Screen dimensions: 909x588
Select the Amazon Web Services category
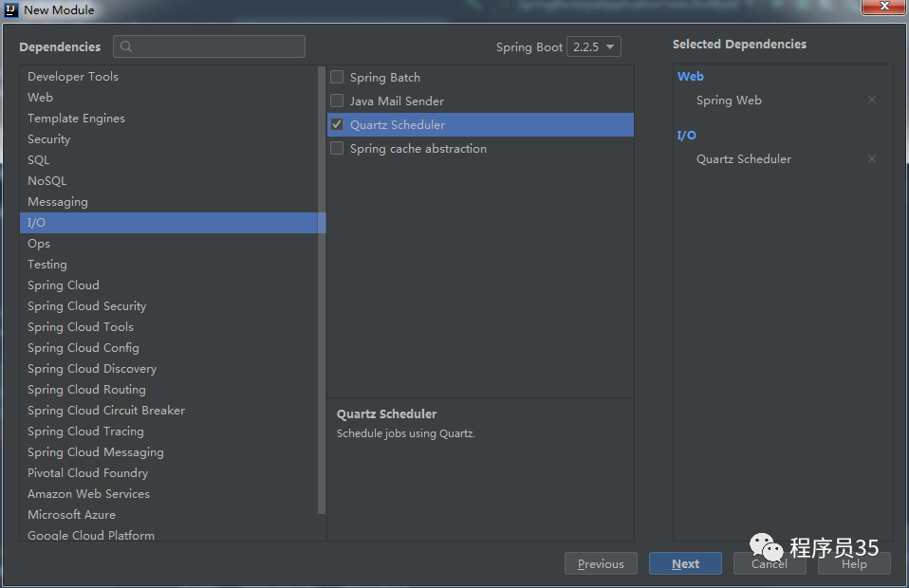coord(169,493)
